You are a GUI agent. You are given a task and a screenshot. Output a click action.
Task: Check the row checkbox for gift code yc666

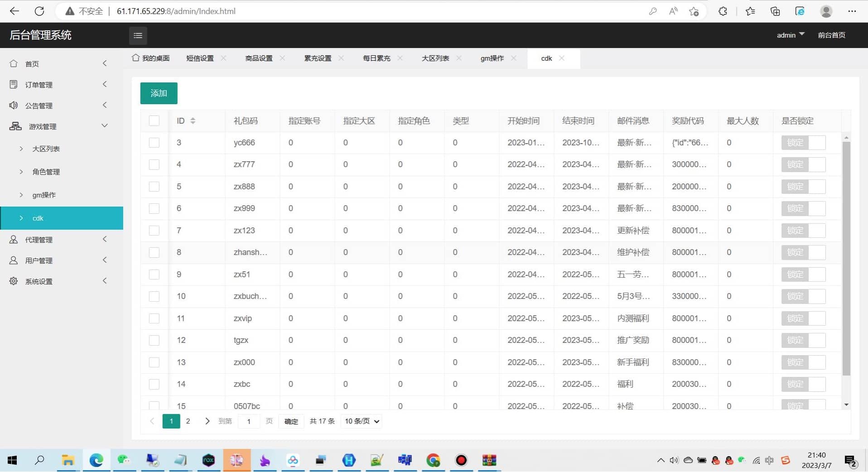[154, 142]
